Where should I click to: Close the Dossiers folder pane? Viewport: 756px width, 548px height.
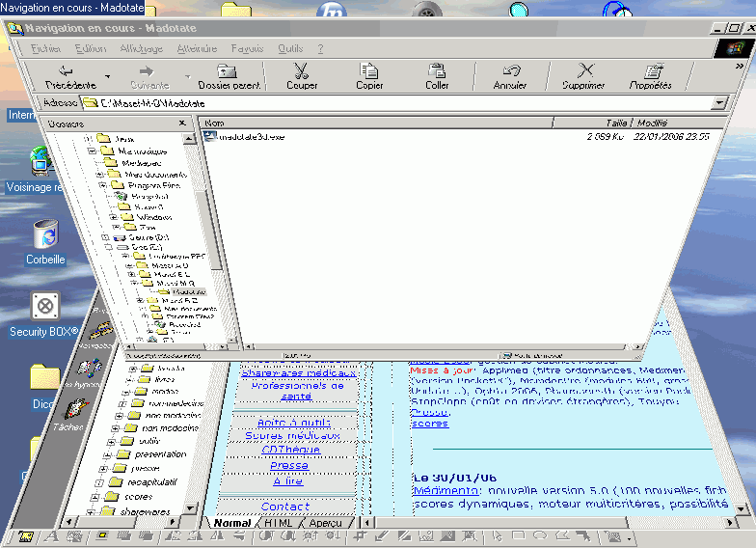tap(182, 123)
